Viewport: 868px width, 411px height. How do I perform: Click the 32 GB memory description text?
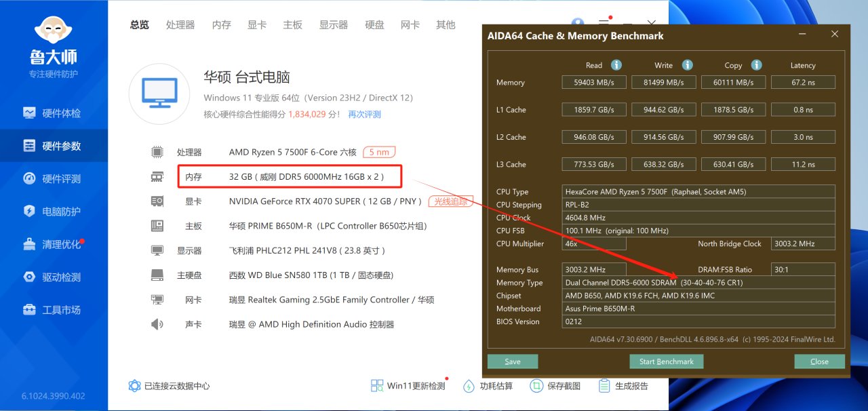coord(307,176)
